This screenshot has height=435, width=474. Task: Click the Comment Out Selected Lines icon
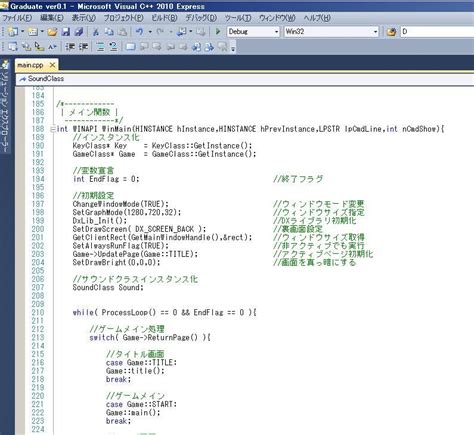click(x=100, y=47)
